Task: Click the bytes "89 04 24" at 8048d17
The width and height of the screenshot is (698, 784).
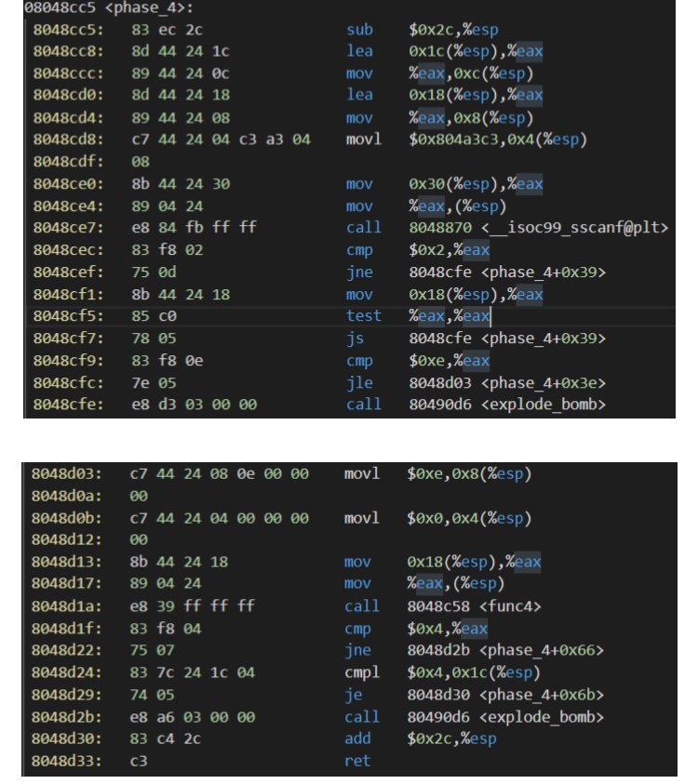Action: (165, 583)
